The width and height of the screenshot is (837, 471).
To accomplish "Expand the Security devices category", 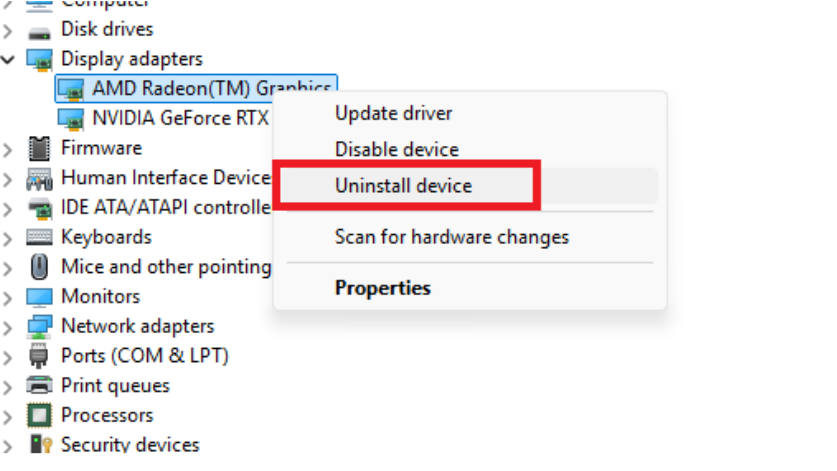I will [x=9, y=445].
